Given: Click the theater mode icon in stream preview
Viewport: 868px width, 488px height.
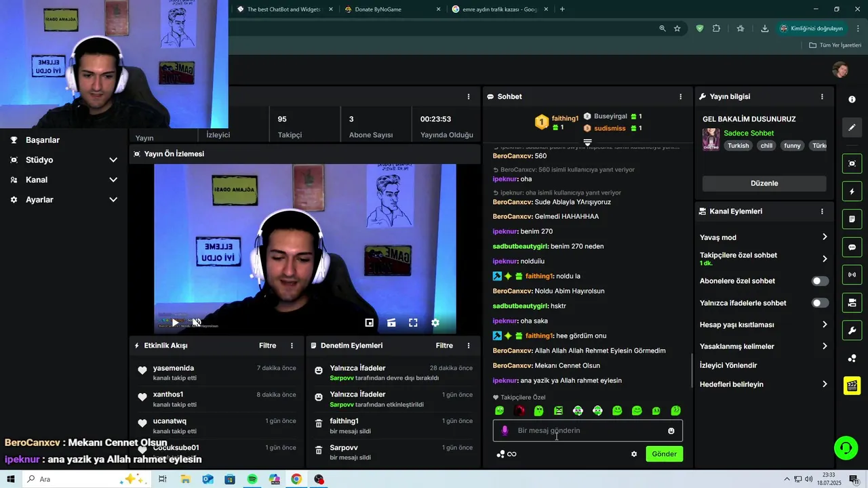Looking at the screenshot, I should (x=391, y=323).
